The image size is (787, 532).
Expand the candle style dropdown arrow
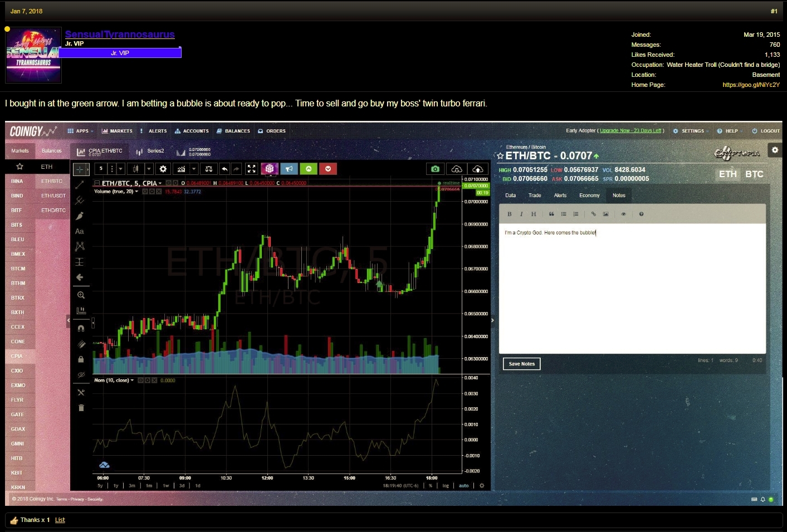[x=149, y=169]
